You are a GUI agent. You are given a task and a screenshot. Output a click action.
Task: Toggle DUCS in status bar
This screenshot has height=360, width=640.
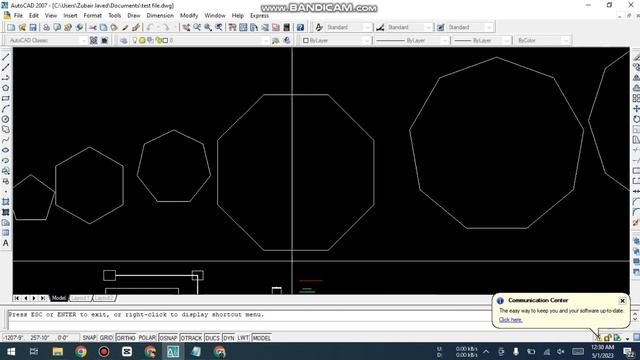point(213,338)
